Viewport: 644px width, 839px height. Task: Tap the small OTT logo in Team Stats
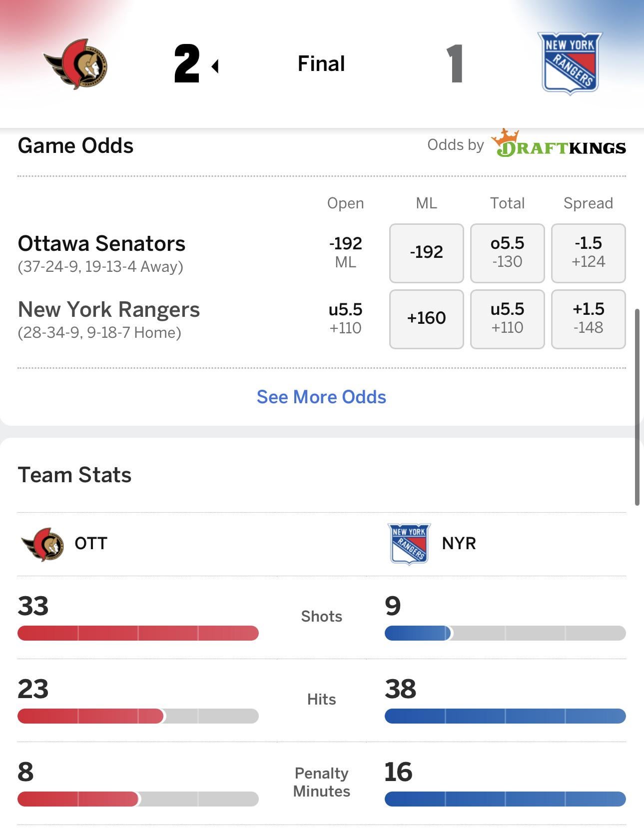coord(43,544)
